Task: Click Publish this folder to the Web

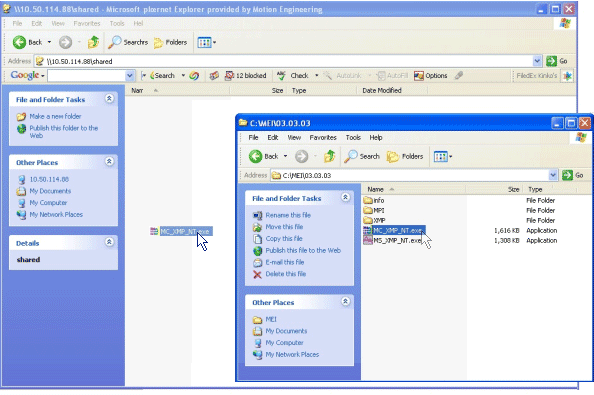Action: click(x=64, y=132)
